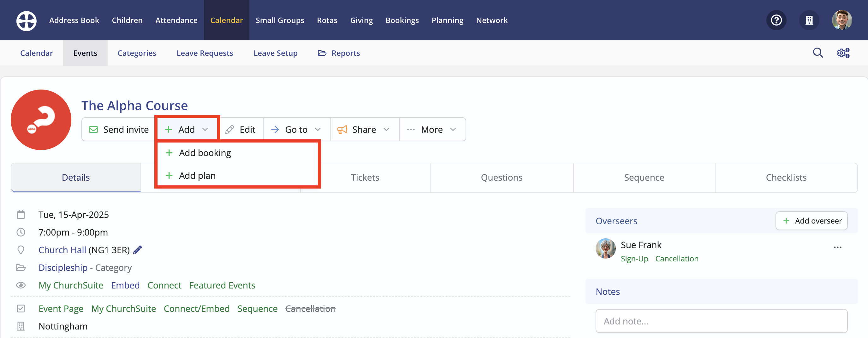Image resolution: width=868 pixels, height=338 pixels.
Task: Open the Calendar sub-tab
Action: 36,53
